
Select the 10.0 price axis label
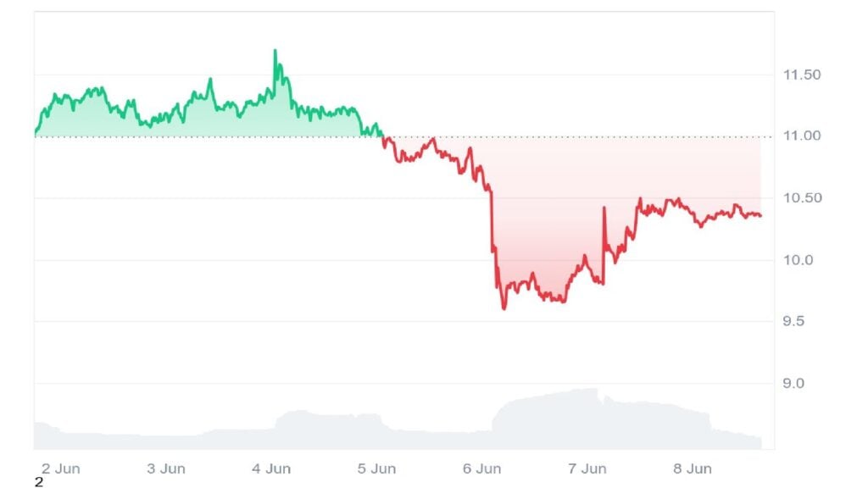(x=798, y=259)
